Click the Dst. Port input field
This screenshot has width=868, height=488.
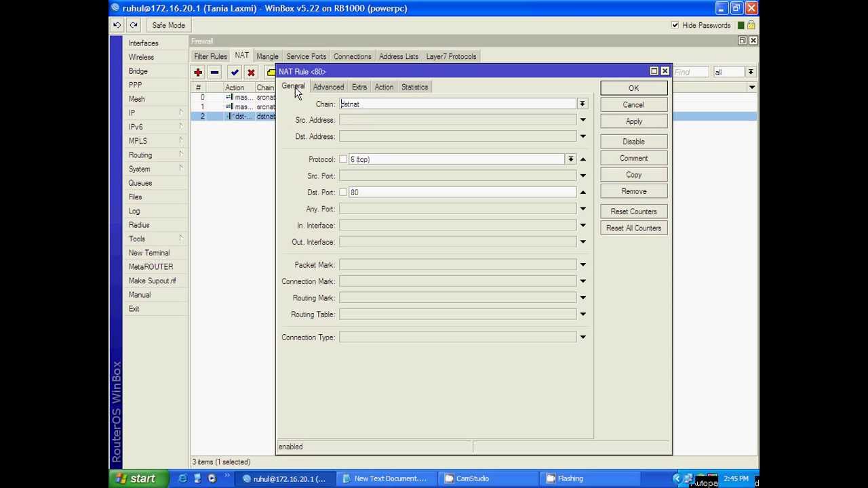pos(462,192)
